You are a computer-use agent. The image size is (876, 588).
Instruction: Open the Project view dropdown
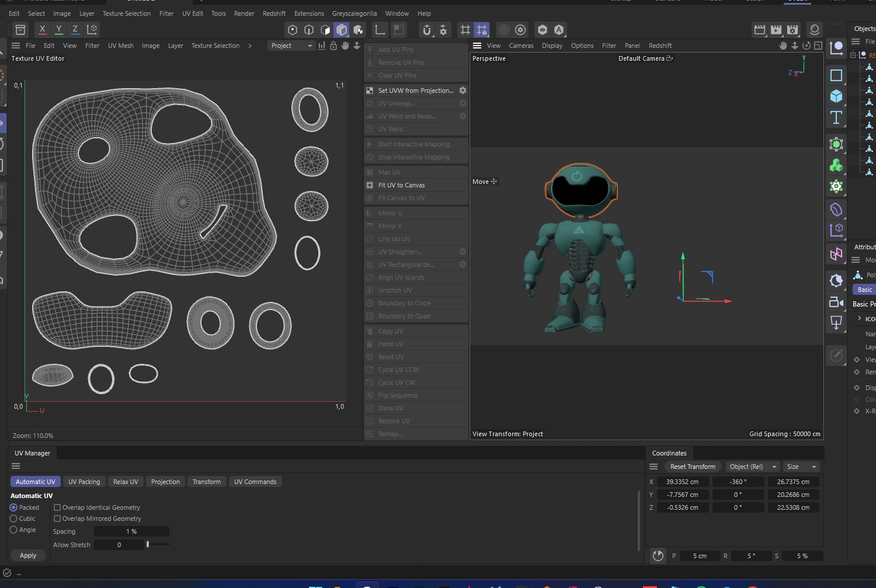(291, 46)
